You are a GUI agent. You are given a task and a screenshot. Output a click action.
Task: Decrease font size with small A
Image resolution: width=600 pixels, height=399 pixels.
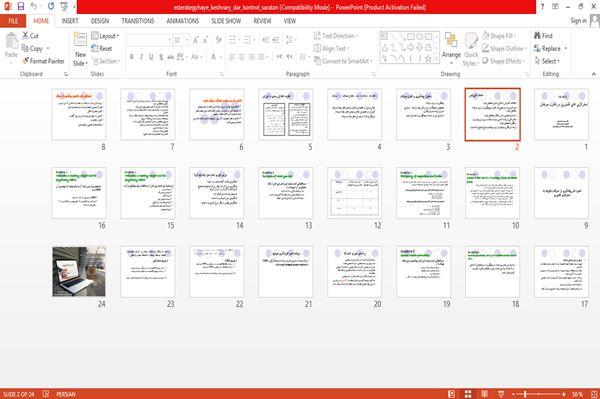(205, 40)
